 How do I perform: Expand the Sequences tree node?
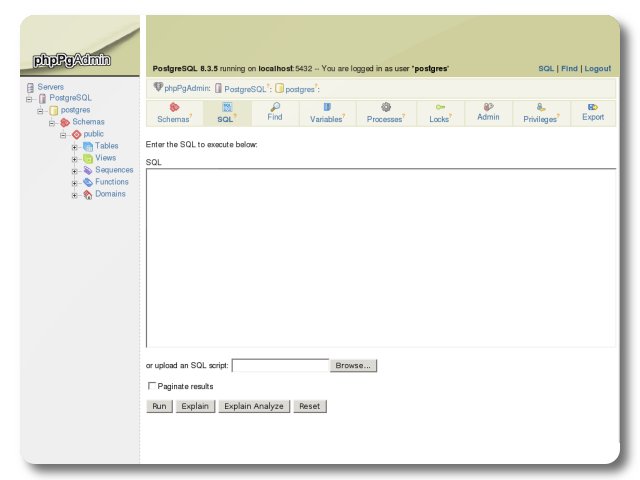coord(75,171)
